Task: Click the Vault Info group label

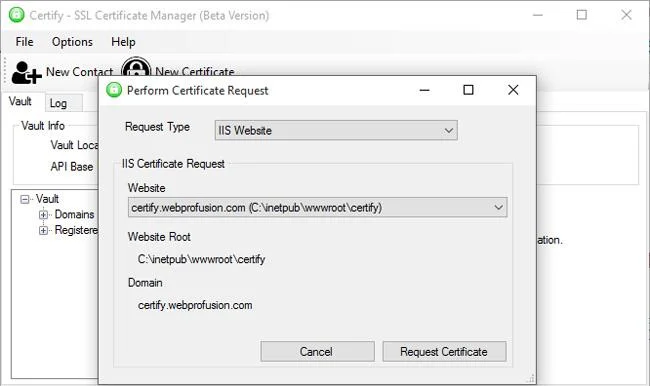Action: point(43,126)
